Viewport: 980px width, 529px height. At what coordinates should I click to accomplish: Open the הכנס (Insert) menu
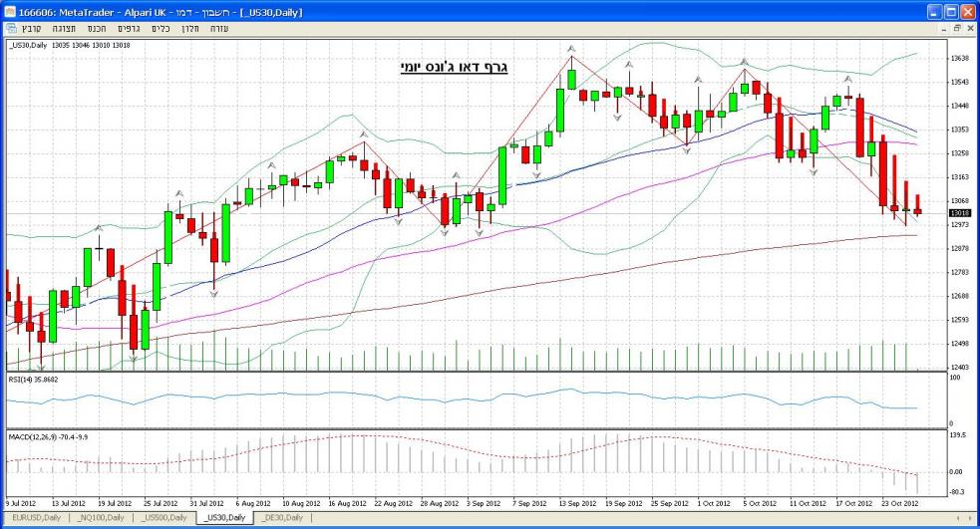coord(96,29)
